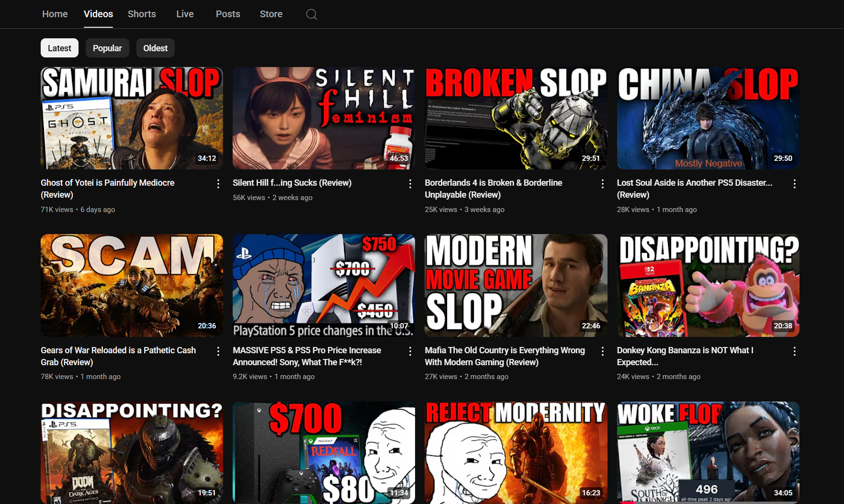
Task: Click '28K views • 1 month ago' text
Action: pos(657,210)
